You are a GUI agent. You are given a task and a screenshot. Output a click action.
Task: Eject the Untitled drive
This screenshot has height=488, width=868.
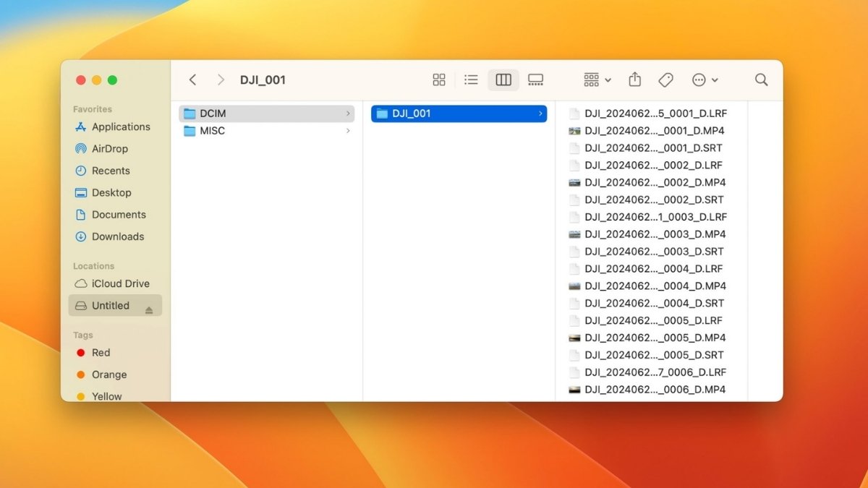[x=149, y=309]
